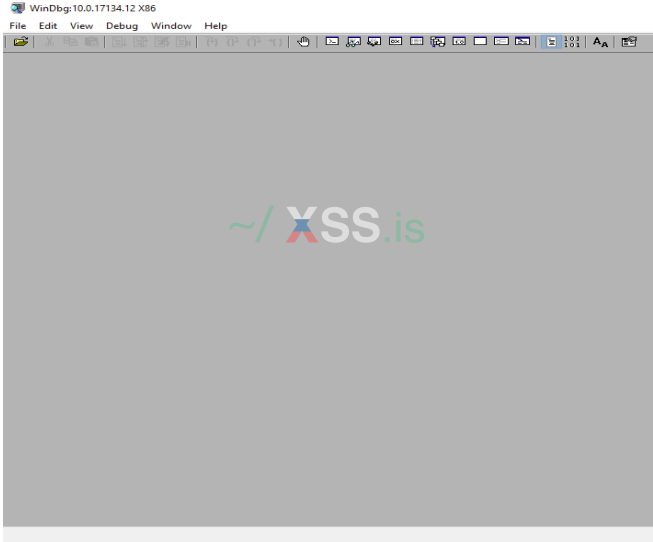Click the Step Out braces icon
Viewport: 653px width, 542px height.
point(254,42)
